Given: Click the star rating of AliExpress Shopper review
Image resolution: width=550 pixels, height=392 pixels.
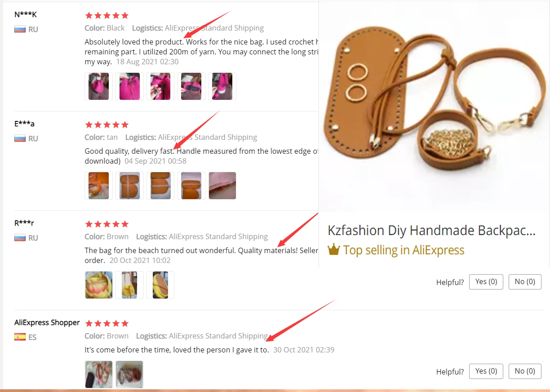Looking at the screenshot, I should tap(107, 323).
